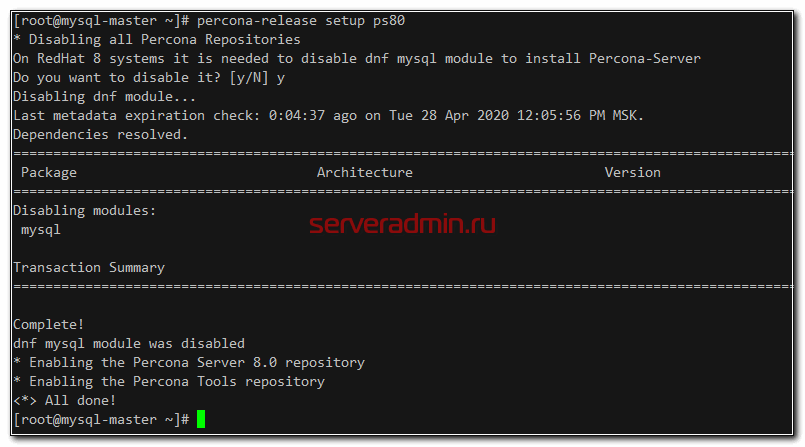The image size is (805, 447).
Task: Click the Complete! message
Action: coord(48,324)
